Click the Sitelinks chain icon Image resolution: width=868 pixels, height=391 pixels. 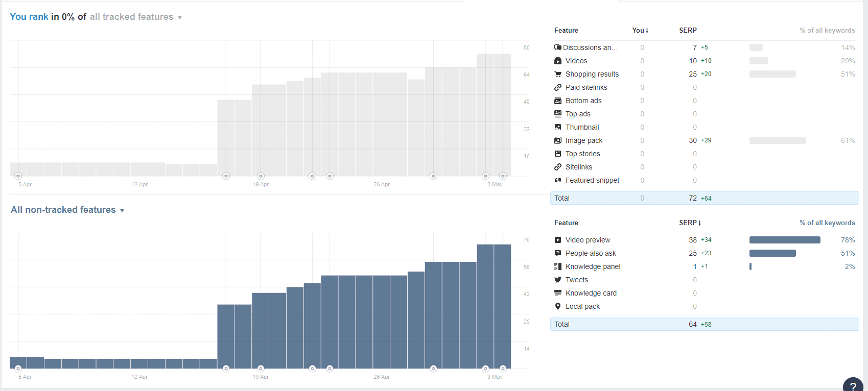coord(558,167)
